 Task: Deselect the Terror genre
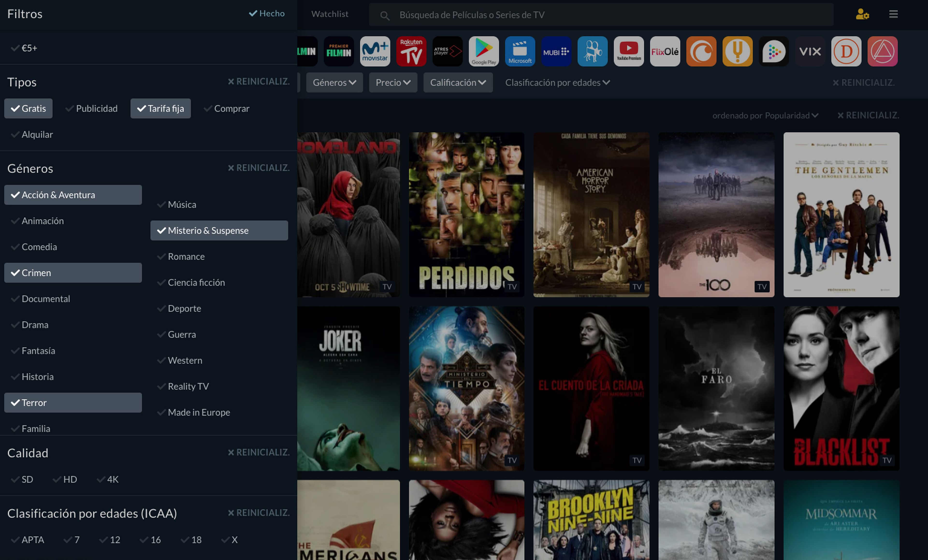tap(73, 402)
